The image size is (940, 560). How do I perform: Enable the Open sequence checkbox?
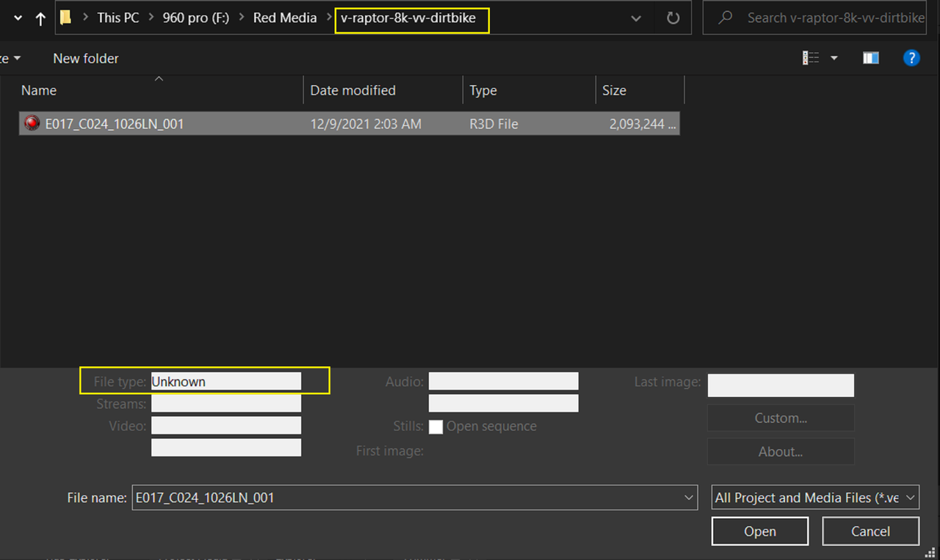pos(435,426)
